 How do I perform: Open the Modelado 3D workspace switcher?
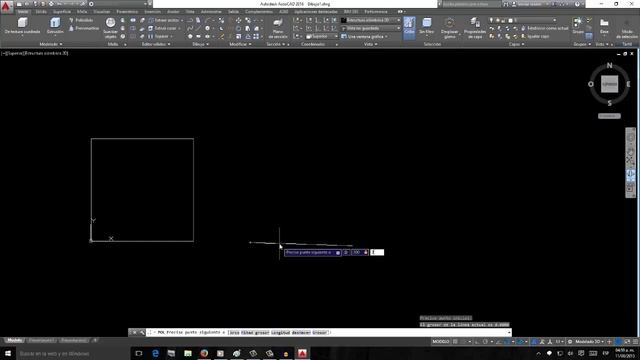point(589,342)
